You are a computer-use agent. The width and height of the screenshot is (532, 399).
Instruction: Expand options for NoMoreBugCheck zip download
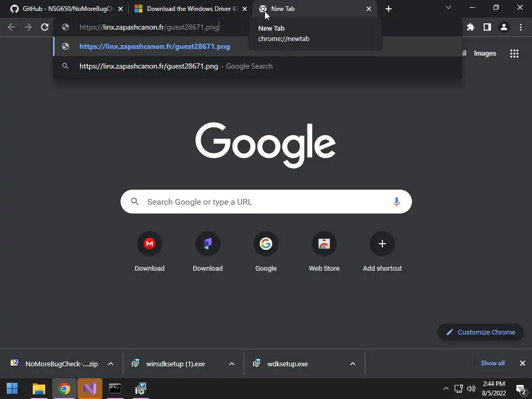pos(111,364)
